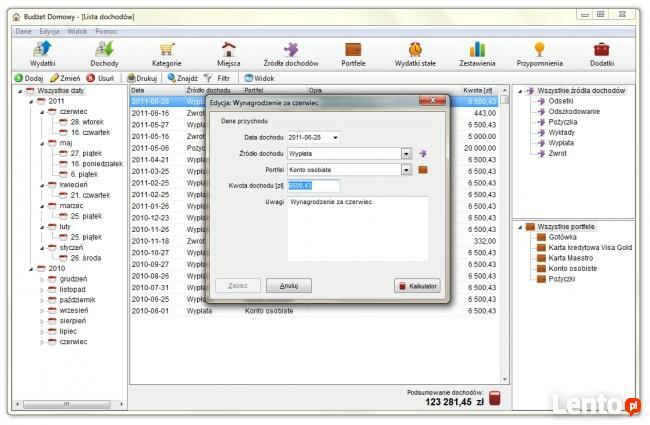The width and height of the screenshot is (650, 425).
Task: Open Kategorie via the shopping cart icon
Action: point(166,53)
